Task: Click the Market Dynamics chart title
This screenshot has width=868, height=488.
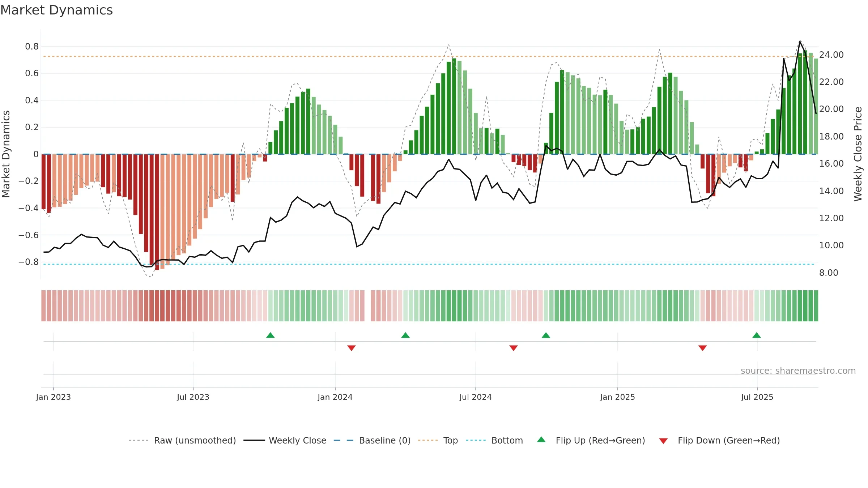Action: point(56,10)
